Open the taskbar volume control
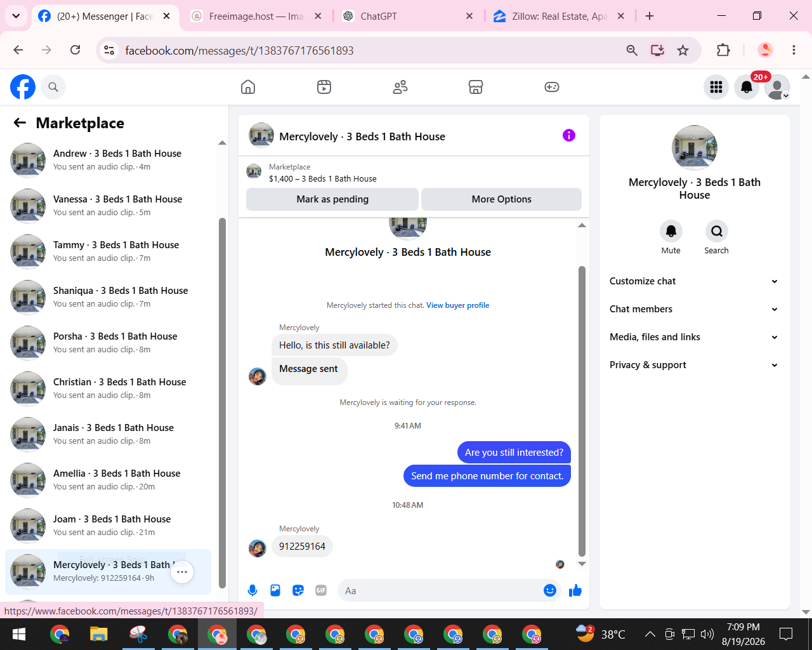This screenshot has width=812, height=650. click(707, 633)
